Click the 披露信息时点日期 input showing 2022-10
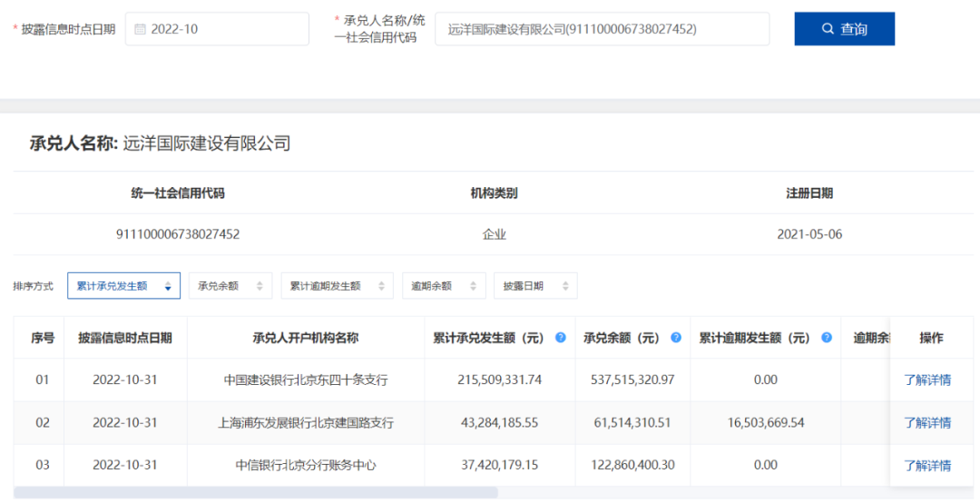980x503 pixels. point(217,29)
